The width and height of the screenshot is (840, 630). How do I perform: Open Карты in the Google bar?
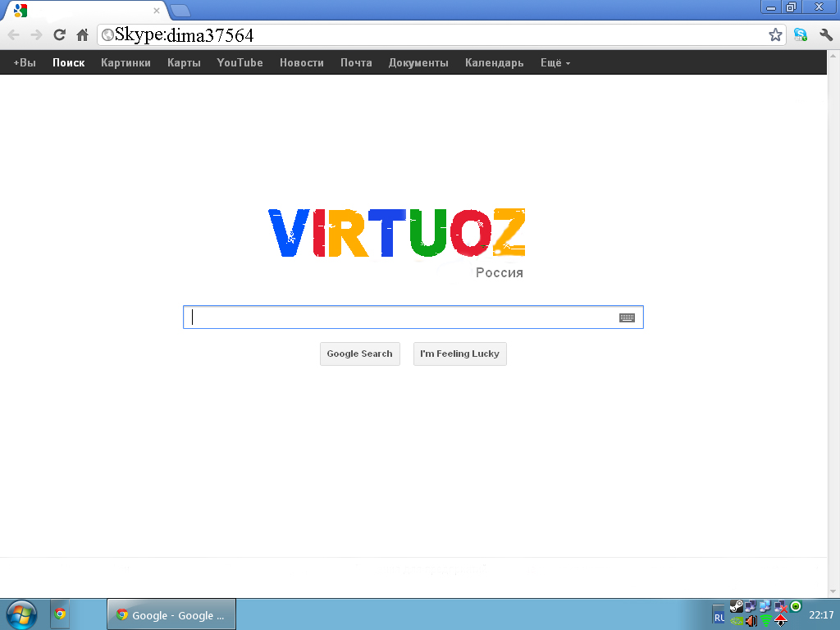[x=184, y=62]
